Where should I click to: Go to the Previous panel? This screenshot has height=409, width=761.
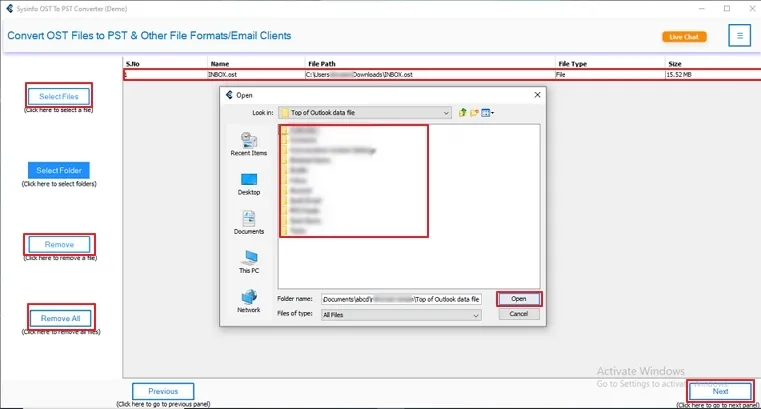pyautogui.click(x=163, y=391)
